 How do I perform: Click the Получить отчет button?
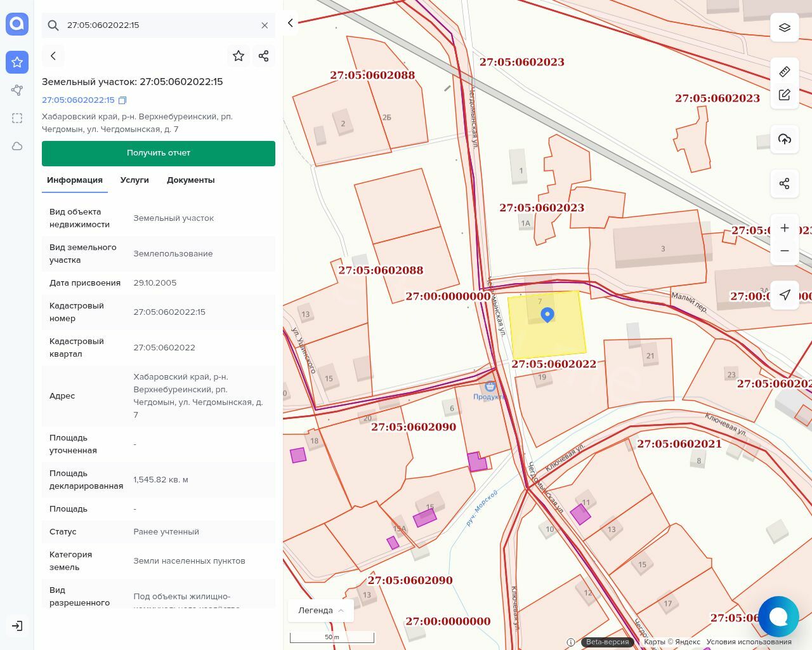point(159,153)
